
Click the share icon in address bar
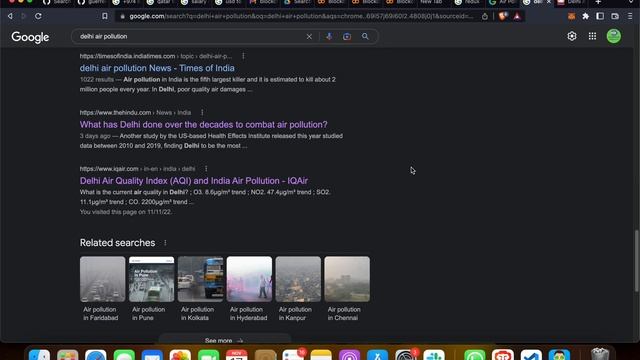(x=484, y=16)
